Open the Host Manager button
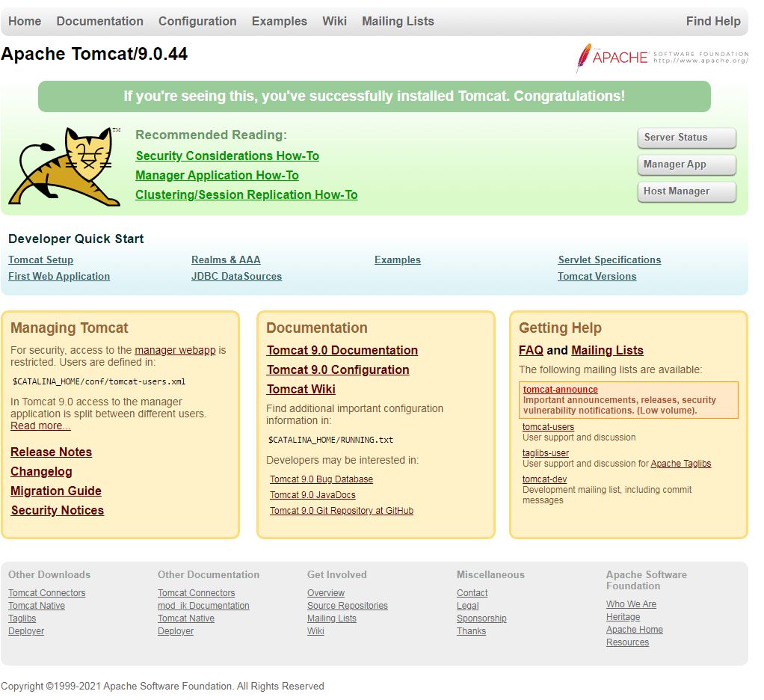This screenshot has height=700, width=764. coord(686,191)
